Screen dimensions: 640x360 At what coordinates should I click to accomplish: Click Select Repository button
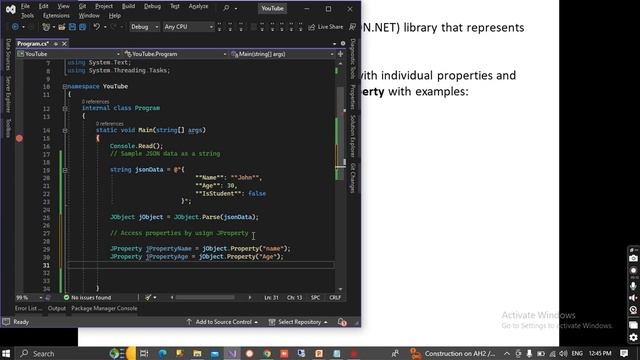(299, 322)
